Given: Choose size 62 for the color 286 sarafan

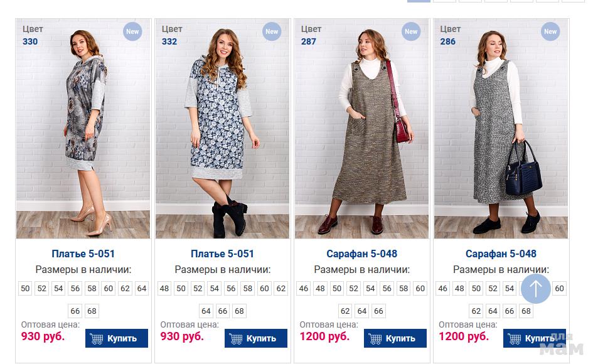Looking at the screenshot, I should click(476, 311).
